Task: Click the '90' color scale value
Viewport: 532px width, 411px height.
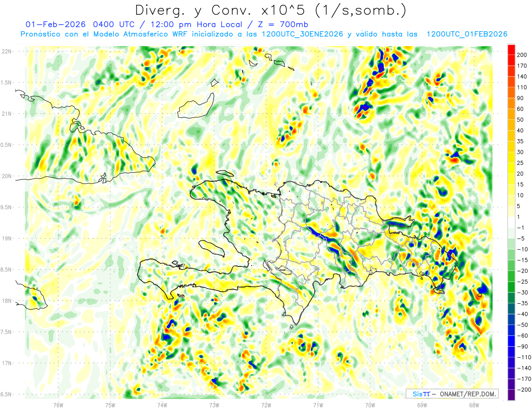Action: (x=520, y=98)
